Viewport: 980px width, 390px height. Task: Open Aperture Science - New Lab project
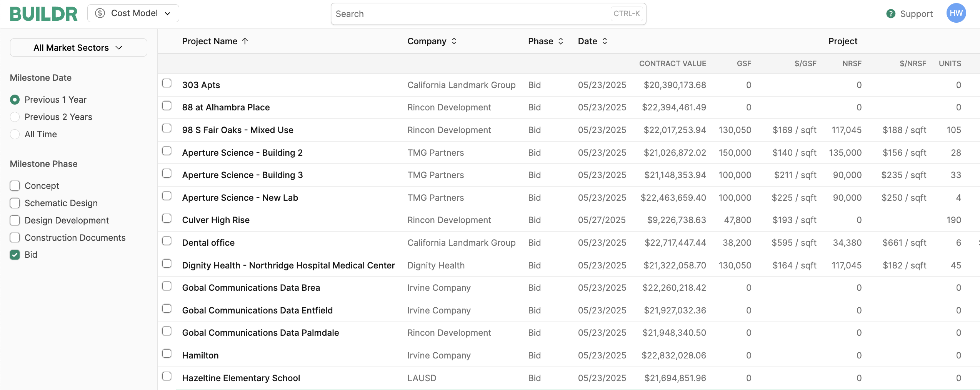click(240, 198)
